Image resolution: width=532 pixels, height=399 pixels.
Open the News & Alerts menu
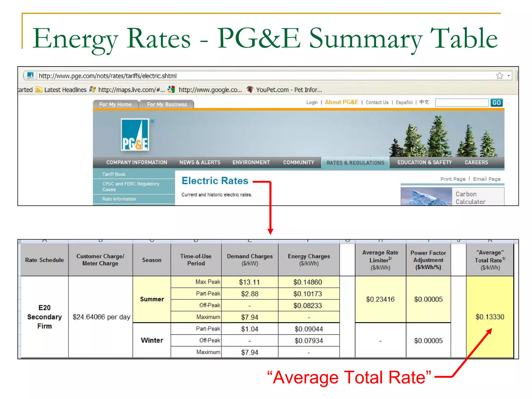click(x=200, y=162)
